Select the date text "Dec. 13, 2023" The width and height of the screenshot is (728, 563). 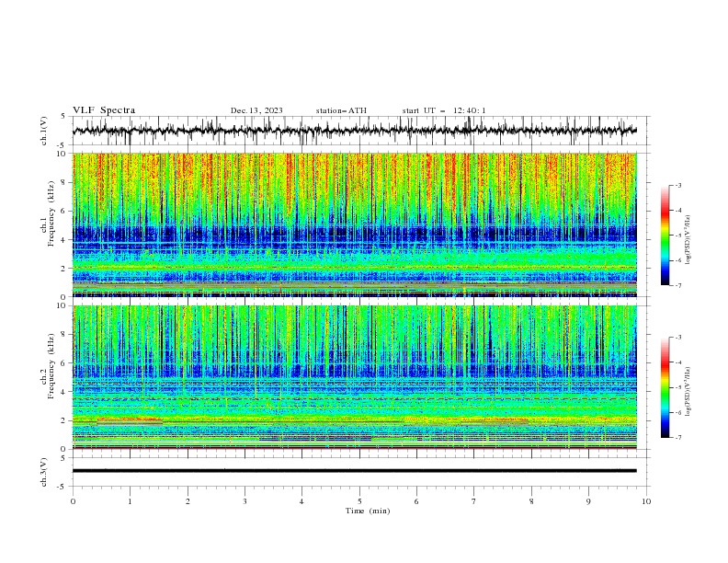coord(256,110)
